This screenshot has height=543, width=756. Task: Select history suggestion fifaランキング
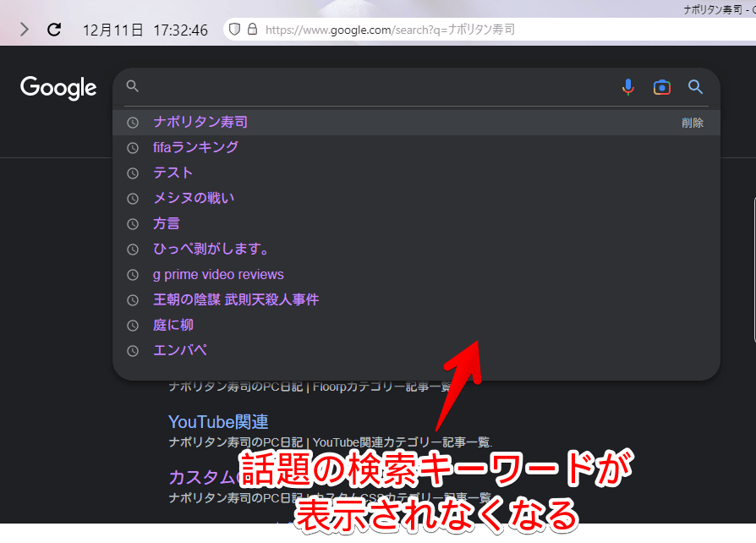[x=417, y=147]
